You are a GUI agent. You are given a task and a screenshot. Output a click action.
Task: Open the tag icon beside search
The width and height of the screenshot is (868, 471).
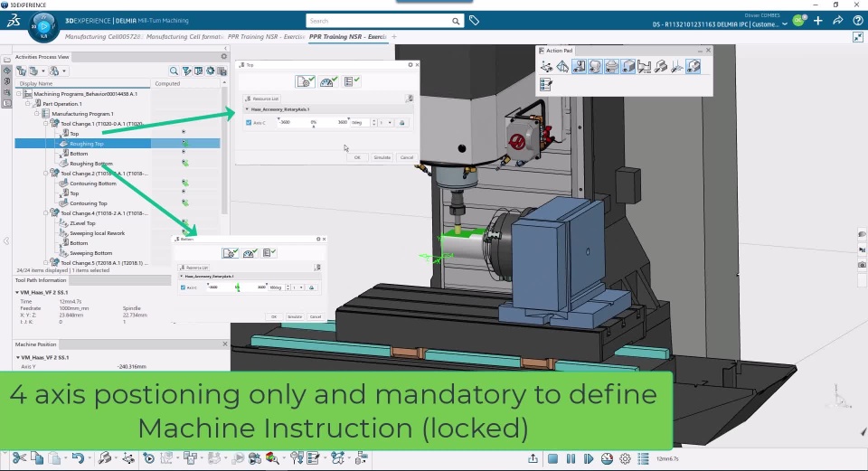click(x=474, y=21)
